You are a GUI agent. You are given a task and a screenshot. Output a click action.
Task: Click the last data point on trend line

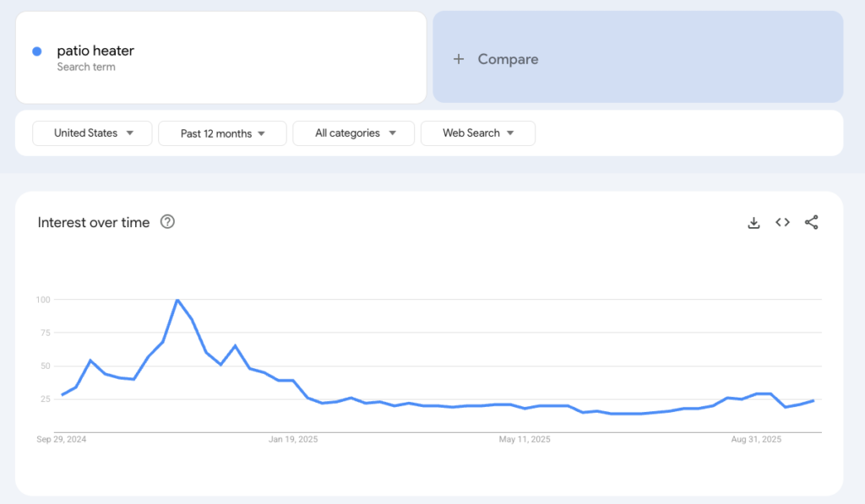point(813,400)
